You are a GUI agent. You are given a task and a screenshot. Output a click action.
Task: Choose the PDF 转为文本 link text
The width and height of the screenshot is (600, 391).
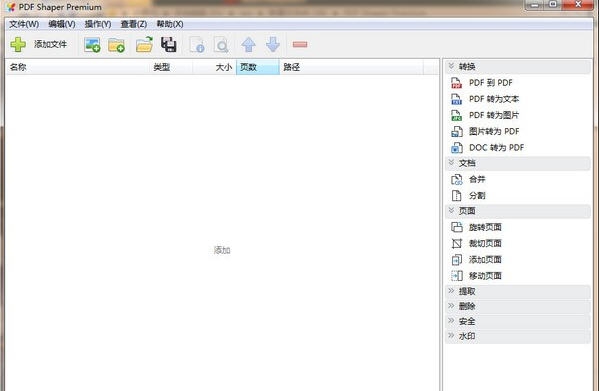click(x=494, y=99)
